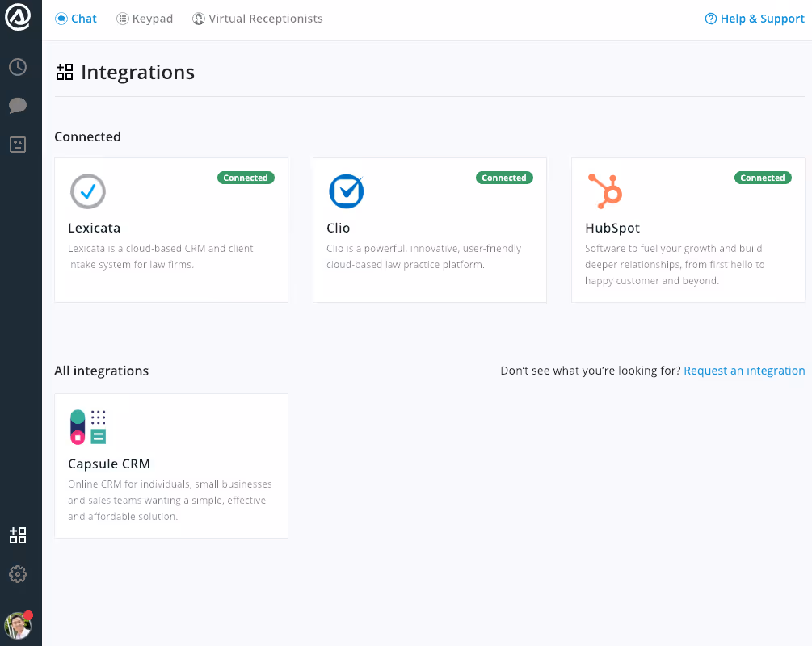Click the HubSpot description text

(x=675, y=265)
